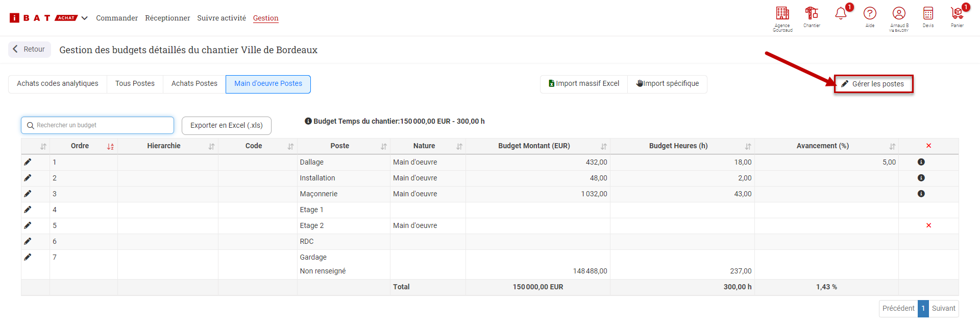Sort by the Avancement (%) column
The width and height of the screenshot is (980, 321).
tap(892, 147)
